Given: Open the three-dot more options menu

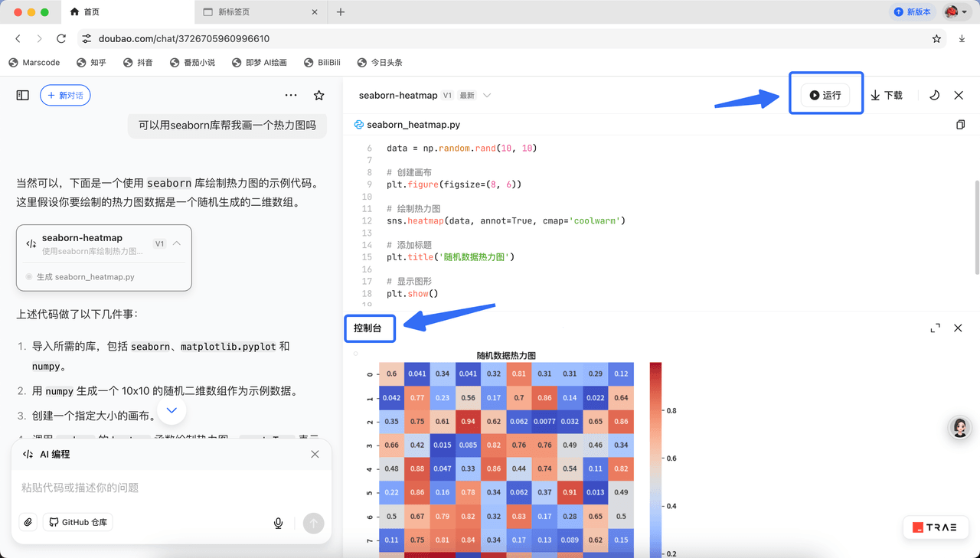Looking at the screenshot, I should tap(291, 96).
